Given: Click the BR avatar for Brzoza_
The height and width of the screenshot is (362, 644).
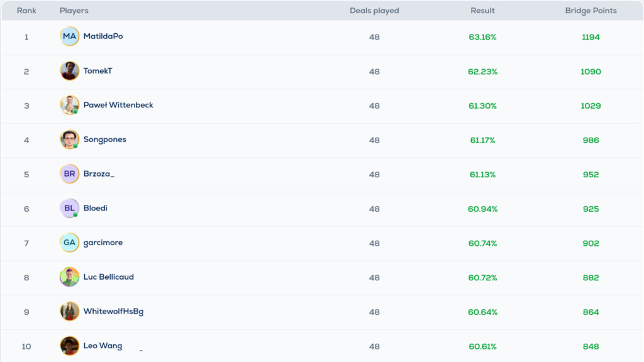Looking at the screenshot, I should coord(69,174).
